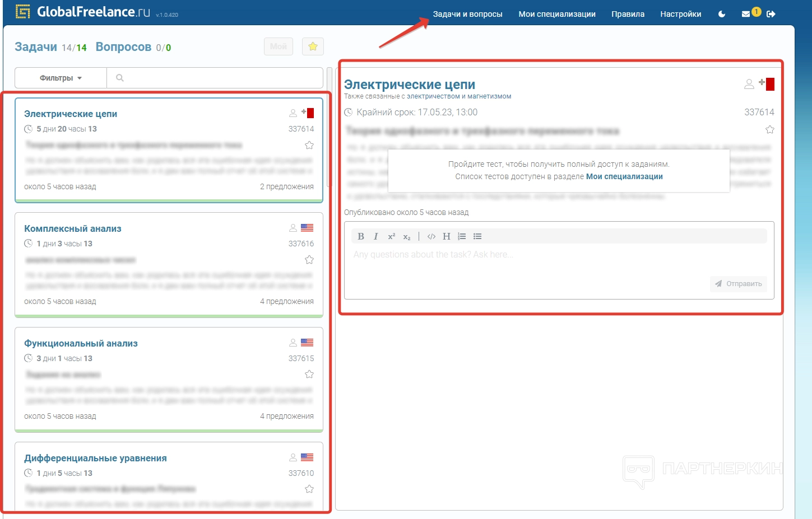Follow the "Мои специализации" link in the test notice
The image size is (812, 519).
[x=624, y=176]
